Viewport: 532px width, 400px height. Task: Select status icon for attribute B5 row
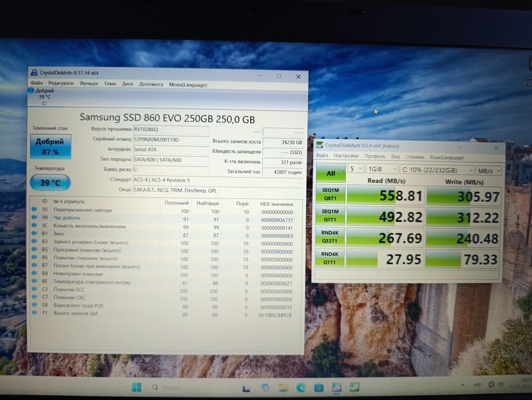click(34, 249)
